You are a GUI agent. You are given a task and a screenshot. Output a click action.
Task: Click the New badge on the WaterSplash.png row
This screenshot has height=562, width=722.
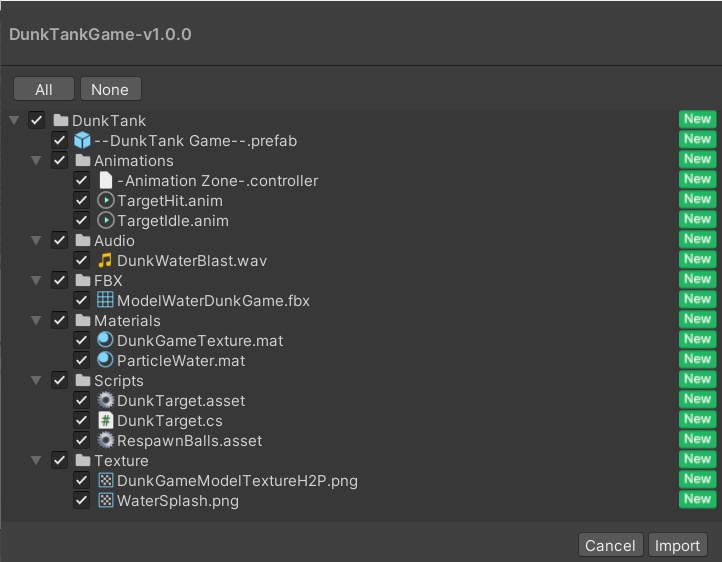[x=697, y=499]
